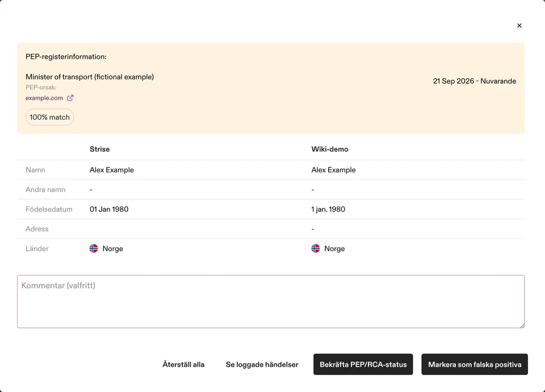Click the comment box resize handle

522,325
